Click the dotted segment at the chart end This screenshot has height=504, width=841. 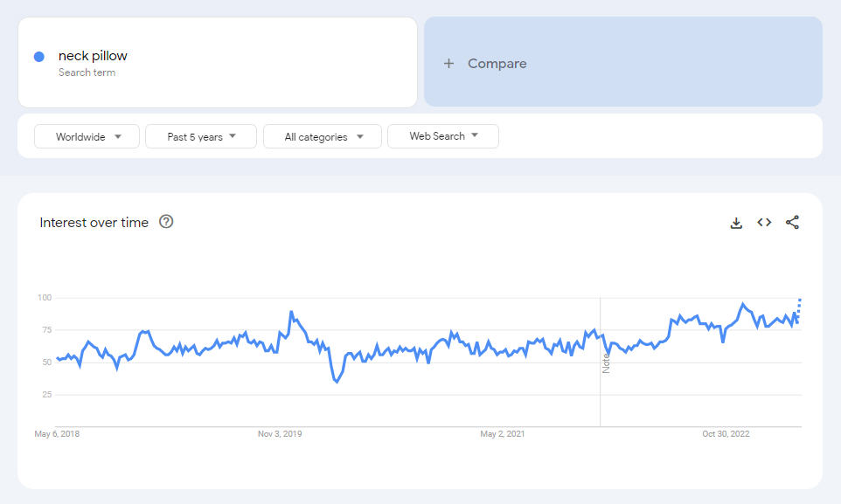(797, 307)
